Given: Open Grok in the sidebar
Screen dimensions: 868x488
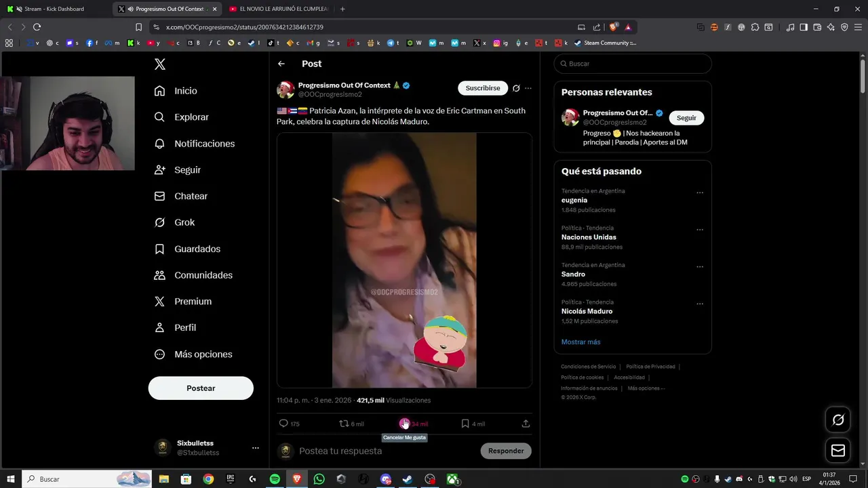Looking at the screenshot, I should [x=174, y=222].
